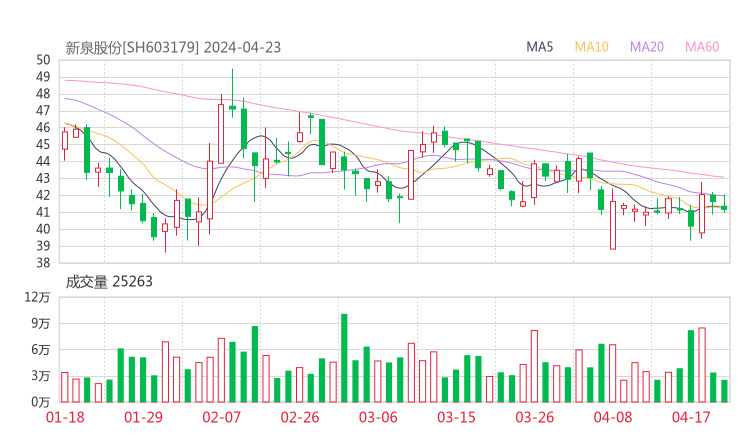Click the 12万 volume axis label

pyautogui.click(x=37, y=297)
